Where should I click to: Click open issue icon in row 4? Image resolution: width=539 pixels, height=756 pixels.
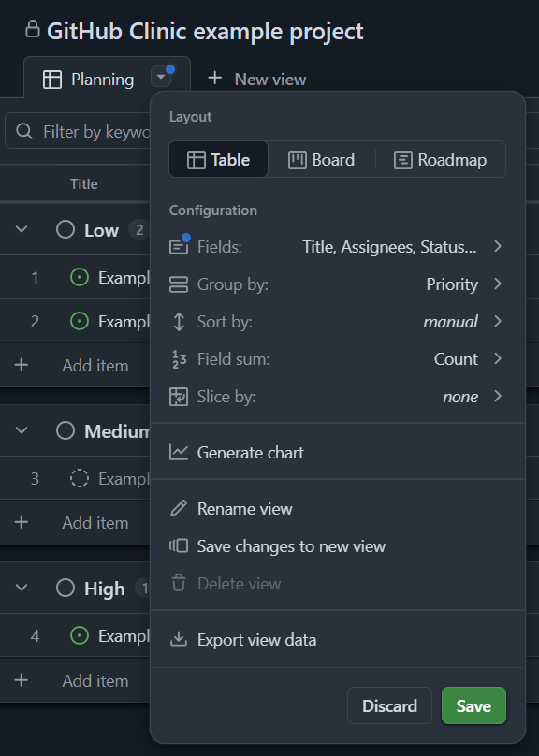tap(80, 635)
